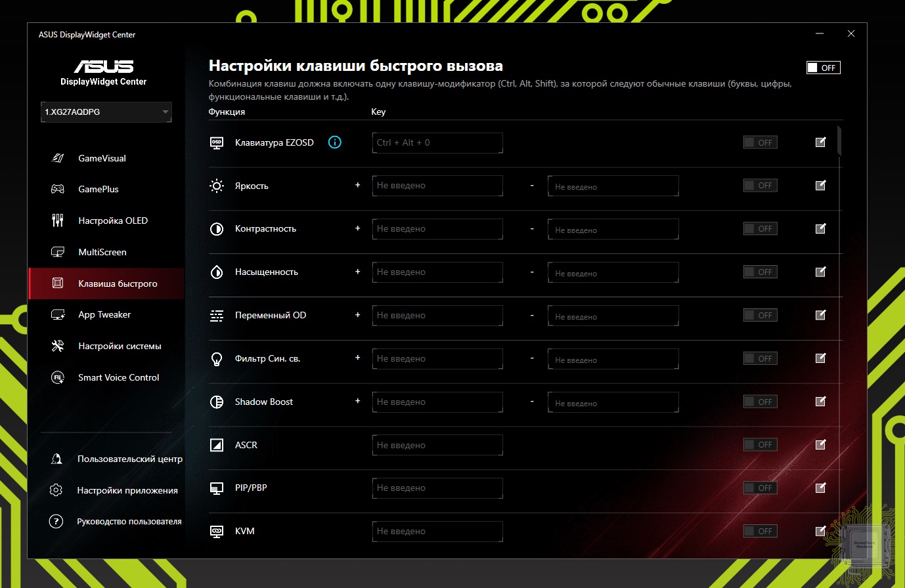Click the edit icon for Яркость row

coord(820,186)
